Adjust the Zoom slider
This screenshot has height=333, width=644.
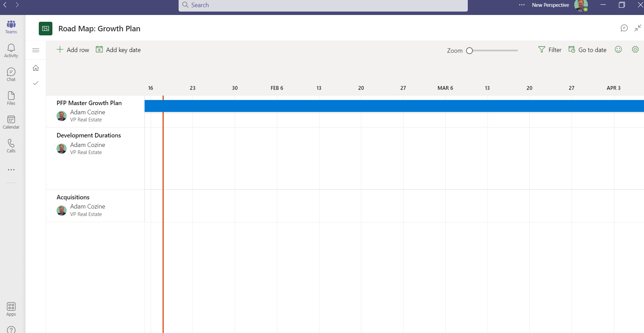(x=470, y=50)
